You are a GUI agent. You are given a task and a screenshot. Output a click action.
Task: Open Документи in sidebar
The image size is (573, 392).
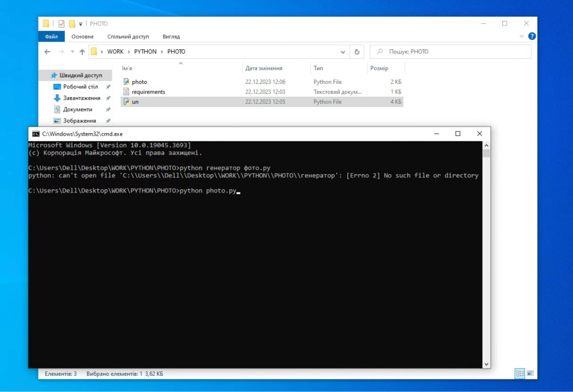click(x=77, y=109)
